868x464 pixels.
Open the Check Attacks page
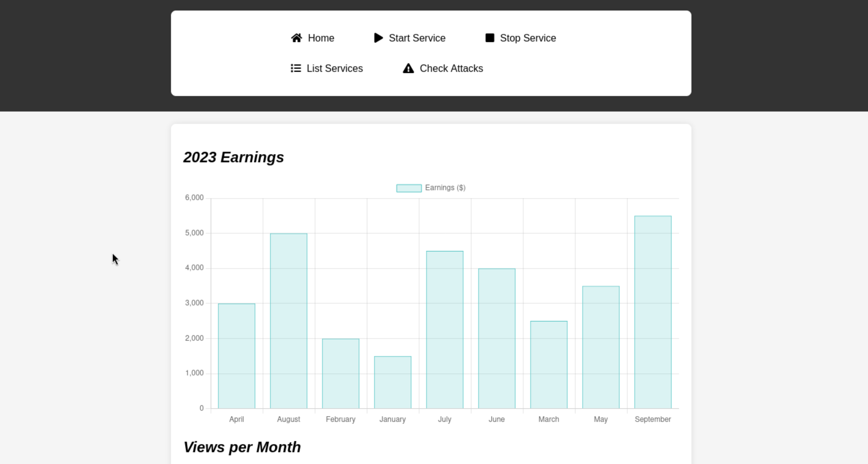(451, 68)
